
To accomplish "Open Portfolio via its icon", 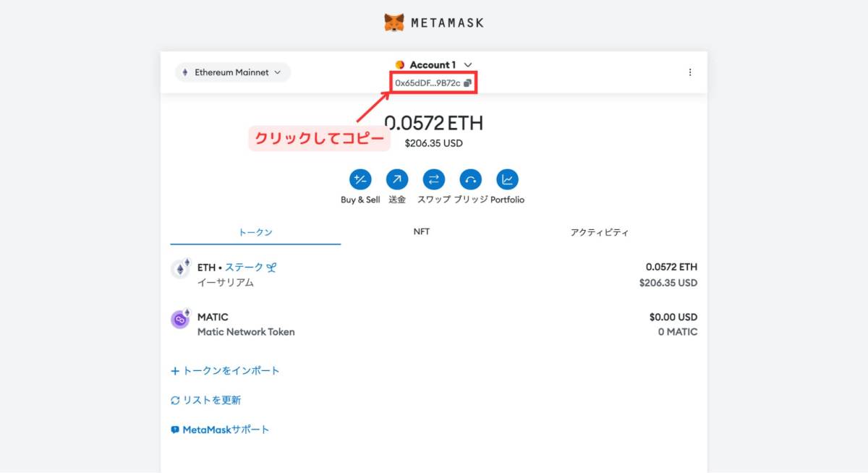I will 507,180.
